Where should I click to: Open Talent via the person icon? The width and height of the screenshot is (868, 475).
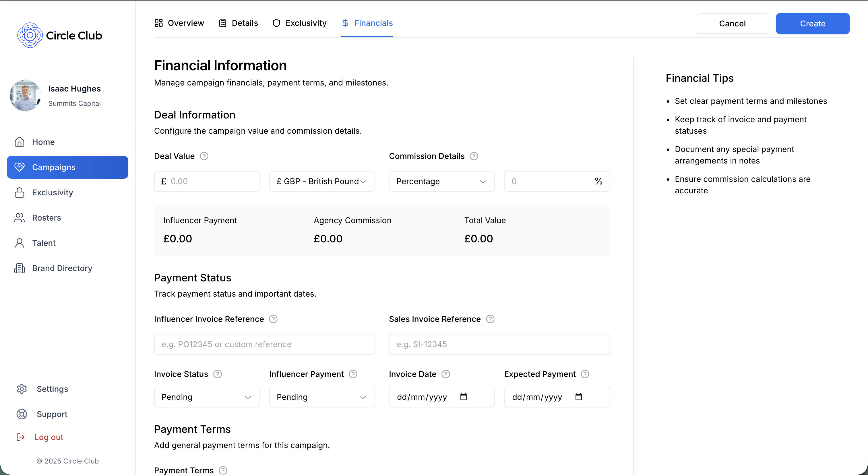(x=20, y=243)
